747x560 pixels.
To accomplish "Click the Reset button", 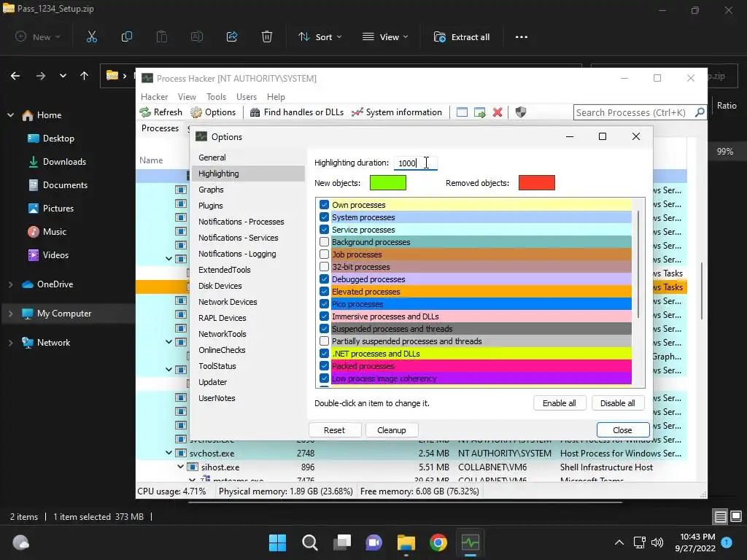I will [x=334, y=430].
